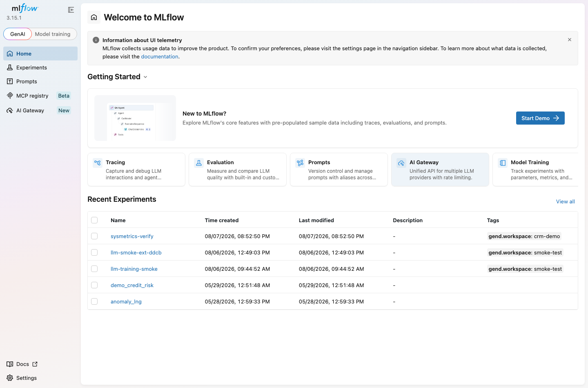588x388 pixels.
Task: Click the Settings gear icon
Action: tap(10, 378)
